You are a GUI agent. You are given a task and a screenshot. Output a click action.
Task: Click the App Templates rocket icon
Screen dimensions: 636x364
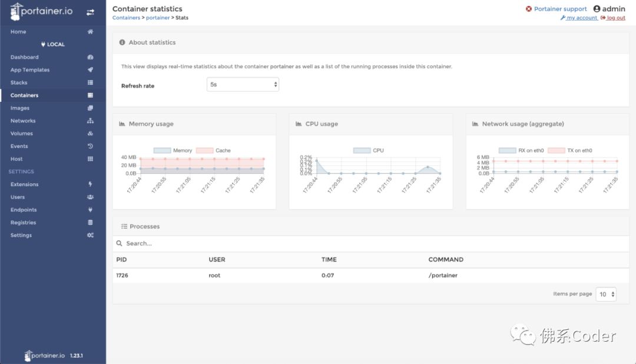[90, 70]
